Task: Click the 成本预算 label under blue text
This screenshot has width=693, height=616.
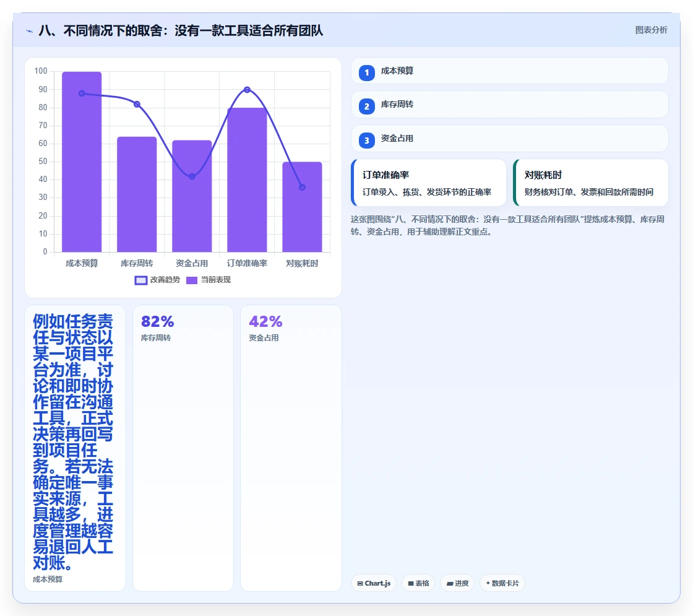Action: point(48,579)
